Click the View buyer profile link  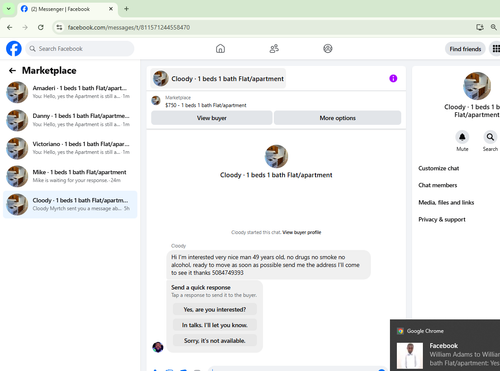point(302,232)
